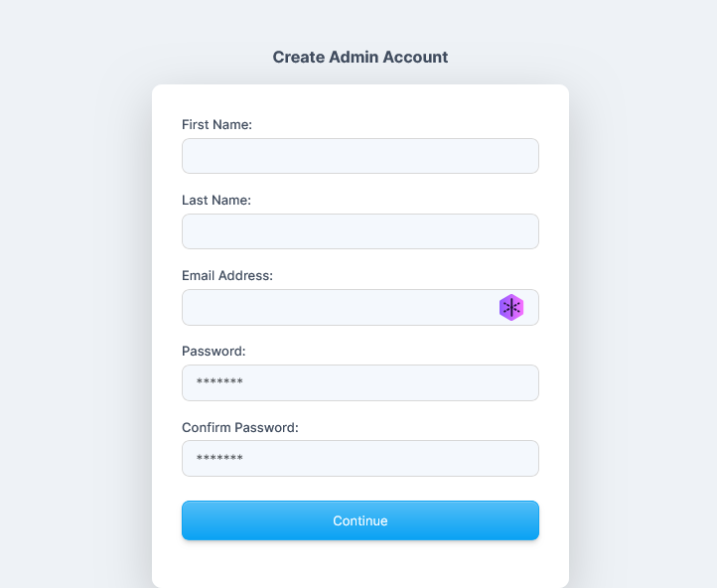This screenshot has height=588, width=717.
Task: Click the purple hexagon password manager icon
Action: 511,307
